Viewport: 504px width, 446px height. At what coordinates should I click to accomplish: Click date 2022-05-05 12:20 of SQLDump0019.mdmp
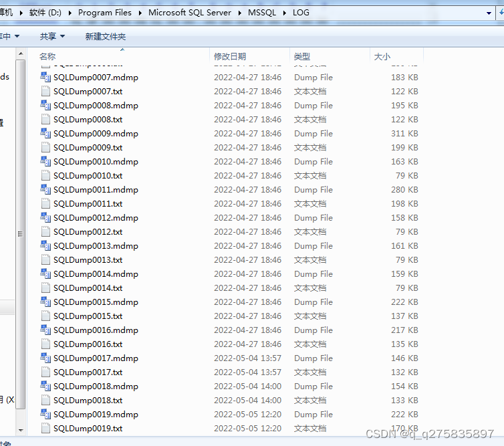247,414
